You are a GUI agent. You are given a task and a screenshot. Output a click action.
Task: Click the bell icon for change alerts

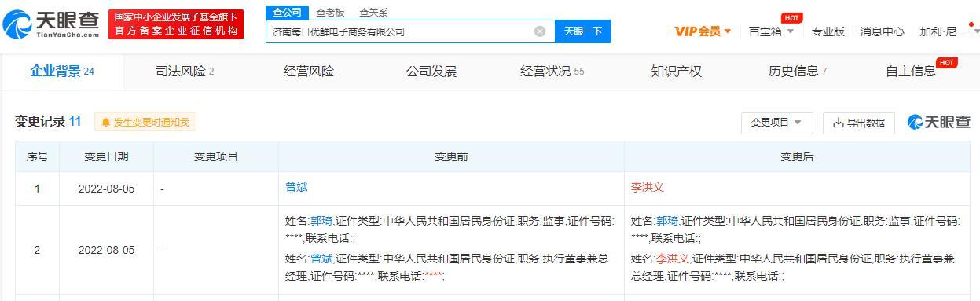pos(106,123)
